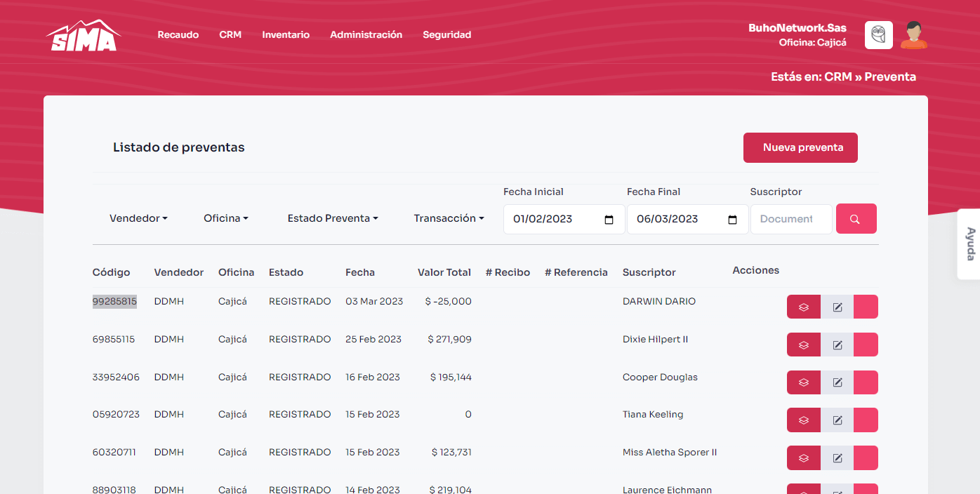The height and width of the screenshot is (494, 980).
Task: Open the user avatar profile
Action: pos(913,35)
